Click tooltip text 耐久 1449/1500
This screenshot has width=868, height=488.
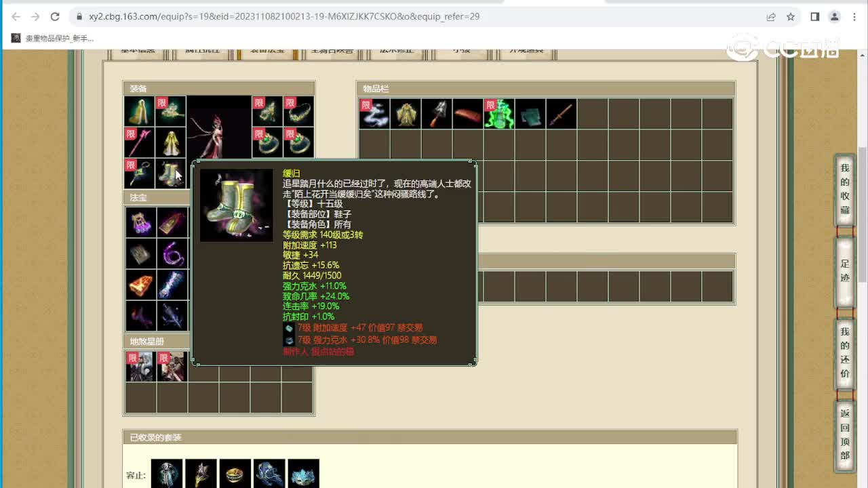pos(312,276)
